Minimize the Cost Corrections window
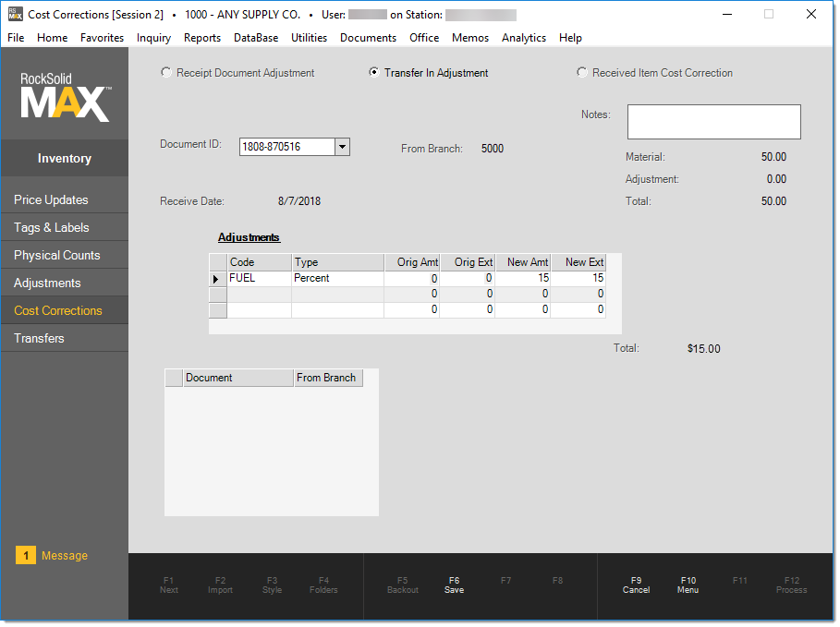The image size is (840, 627). pos(727,15)
